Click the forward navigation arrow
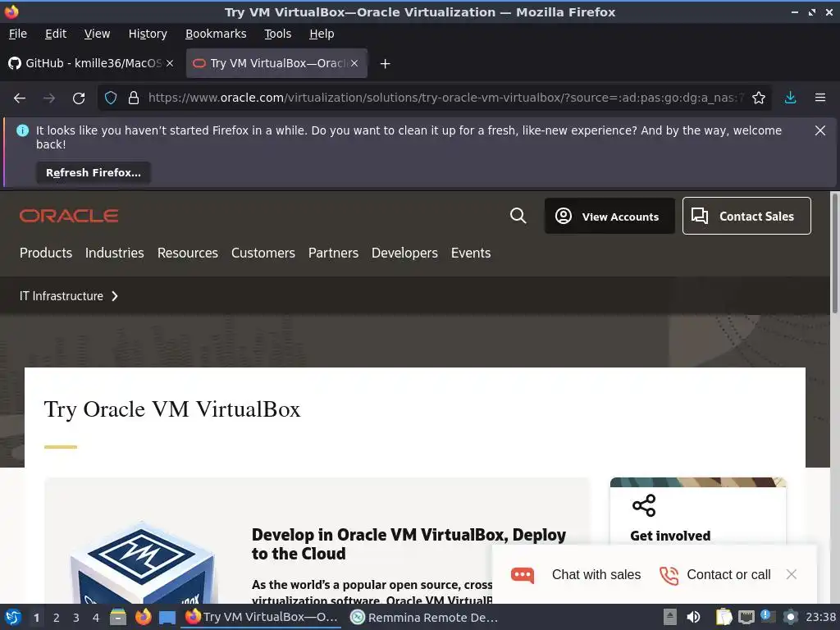Viewport: 840px width, 630px height. (x=48, y=98)
